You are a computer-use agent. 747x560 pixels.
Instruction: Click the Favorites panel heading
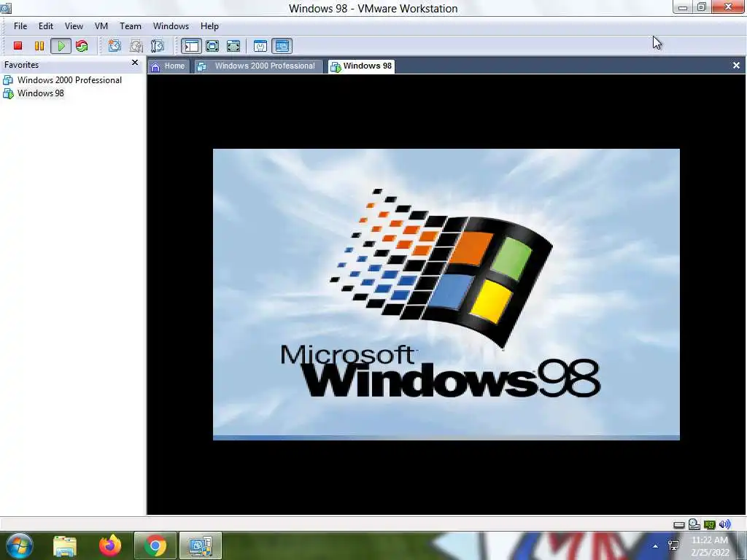pos(21,65)
